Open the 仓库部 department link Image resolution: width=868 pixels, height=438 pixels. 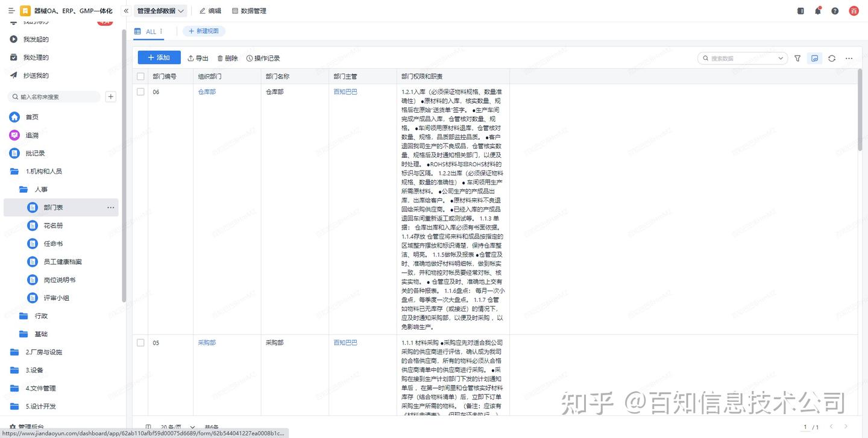(207, 92)
